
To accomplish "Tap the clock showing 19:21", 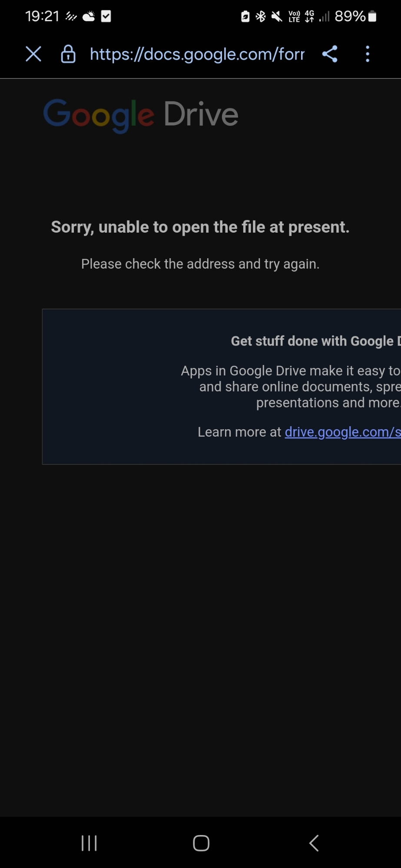I will (x=42, y=16).
